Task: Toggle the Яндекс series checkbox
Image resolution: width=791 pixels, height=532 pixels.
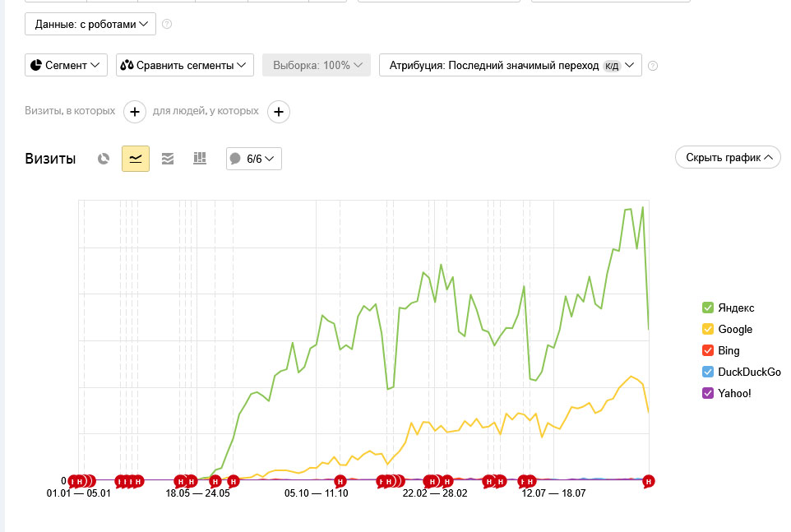Action: tap(708, 308)
